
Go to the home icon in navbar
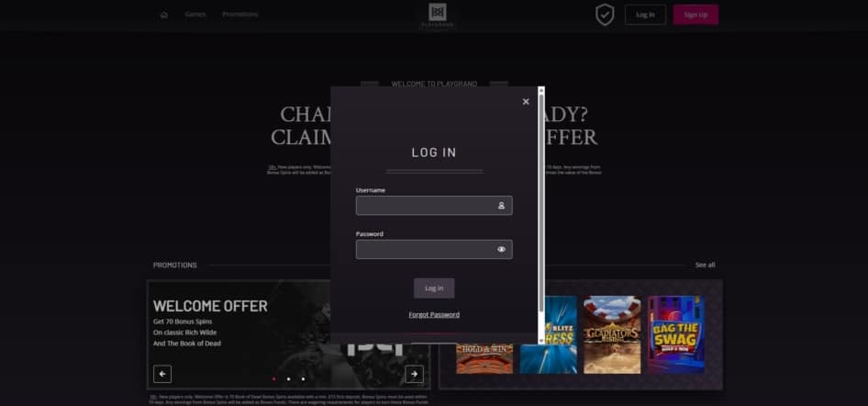pyautogui.click(x=164, y=15)
